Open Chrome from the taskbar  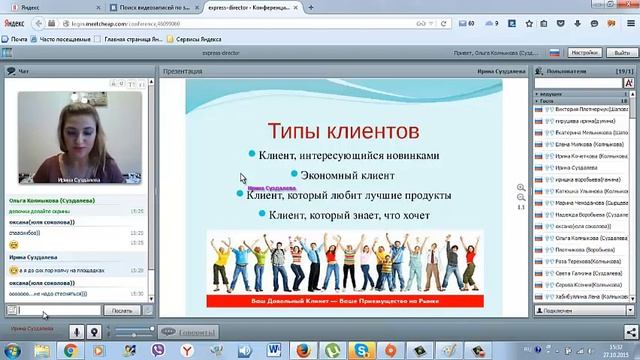point(70,351)
